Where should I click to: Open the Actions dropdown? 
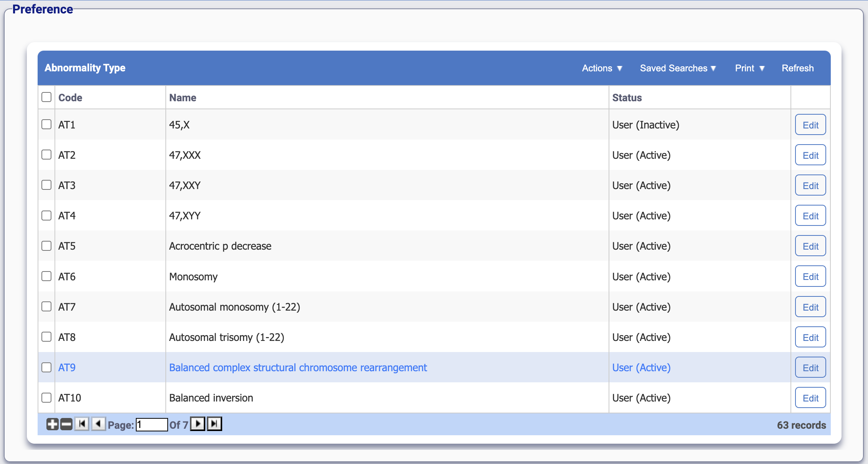[x=602, y=68]
